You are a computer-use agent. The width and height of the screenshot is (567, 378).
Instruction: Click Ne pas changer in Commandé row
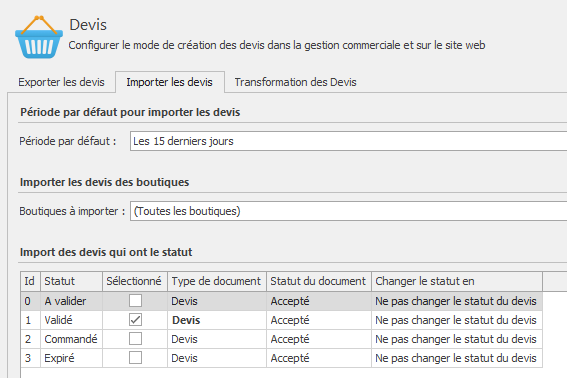coord(457,339)
